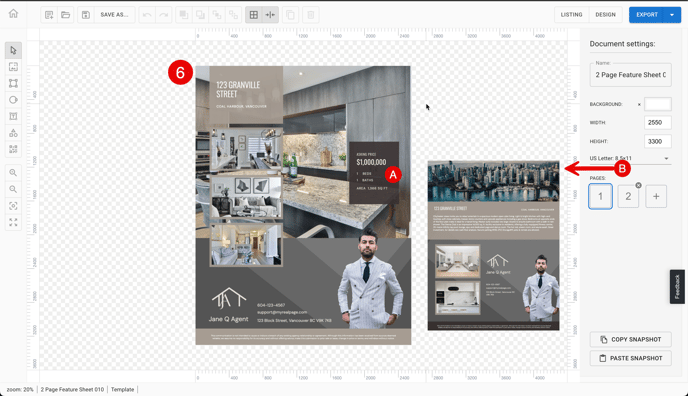Screen dimensions: 688x396
Task: Toggle snap to guides
Action: (x=270, y=15)
